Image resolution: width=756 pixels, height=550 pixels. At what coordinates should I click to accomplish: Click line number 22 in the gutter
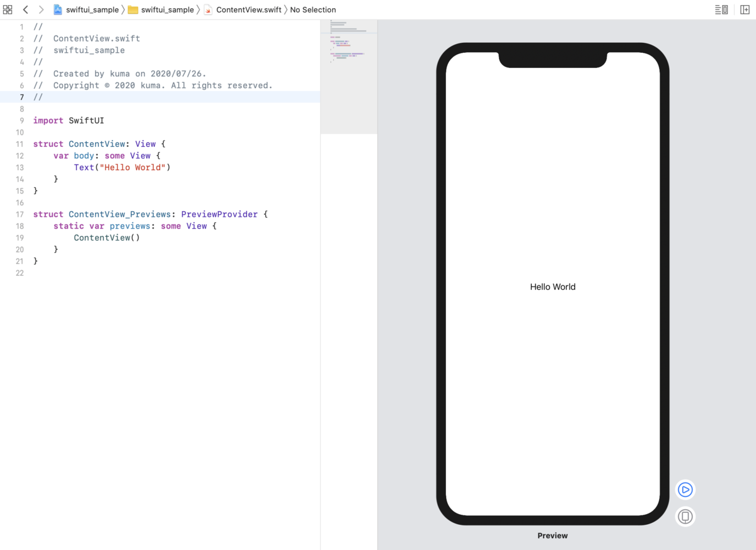[x=20, y=273]
